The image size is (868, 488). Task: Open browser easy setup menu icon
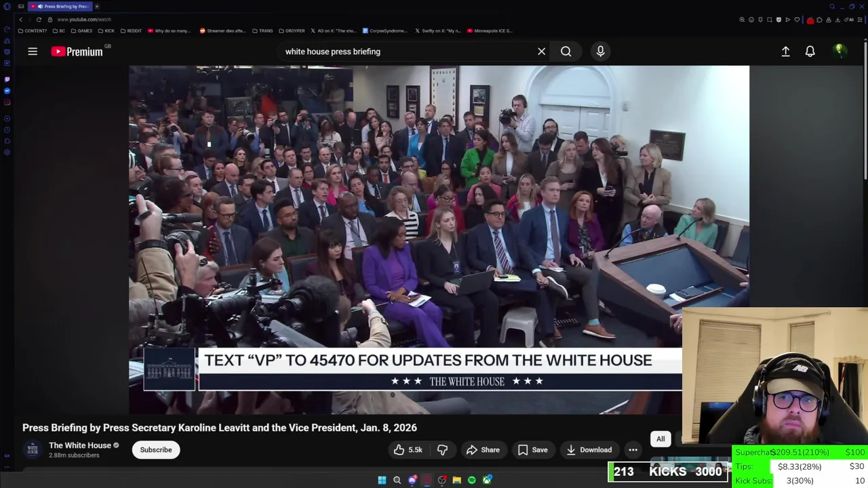(x=860, y=20)
